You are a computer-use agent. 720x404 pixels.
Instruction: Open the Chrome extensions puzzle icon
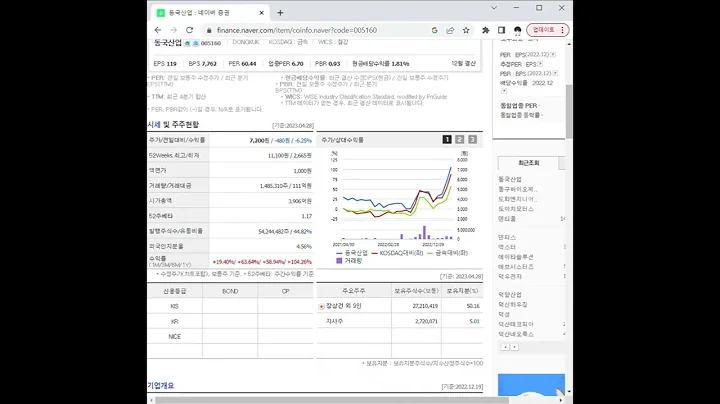(485, 30)
